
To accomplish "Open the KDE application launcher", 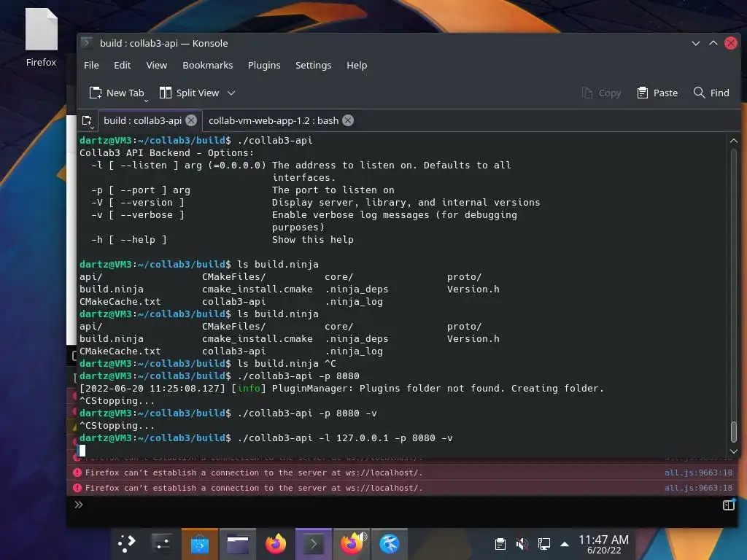I will click(126, 543).
